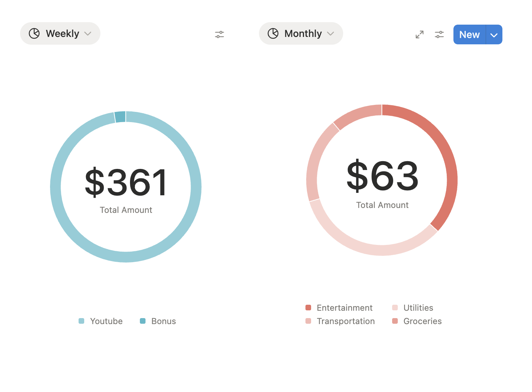Select the Monthly view tab label
Image resolution: width=532 pixels, height=392 pixels.
point(303,34)
